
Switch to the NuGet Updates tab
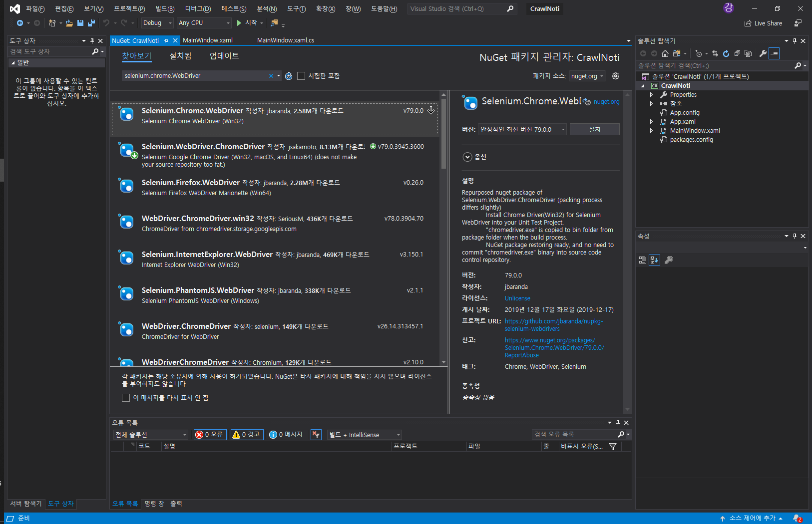[224, 56]
